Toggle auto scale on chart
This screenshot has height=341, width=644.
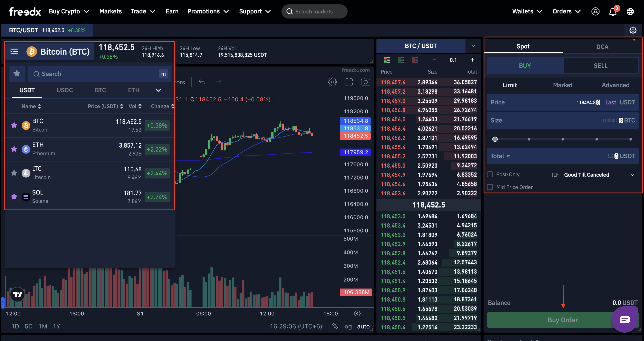click(x=363, y=326)
